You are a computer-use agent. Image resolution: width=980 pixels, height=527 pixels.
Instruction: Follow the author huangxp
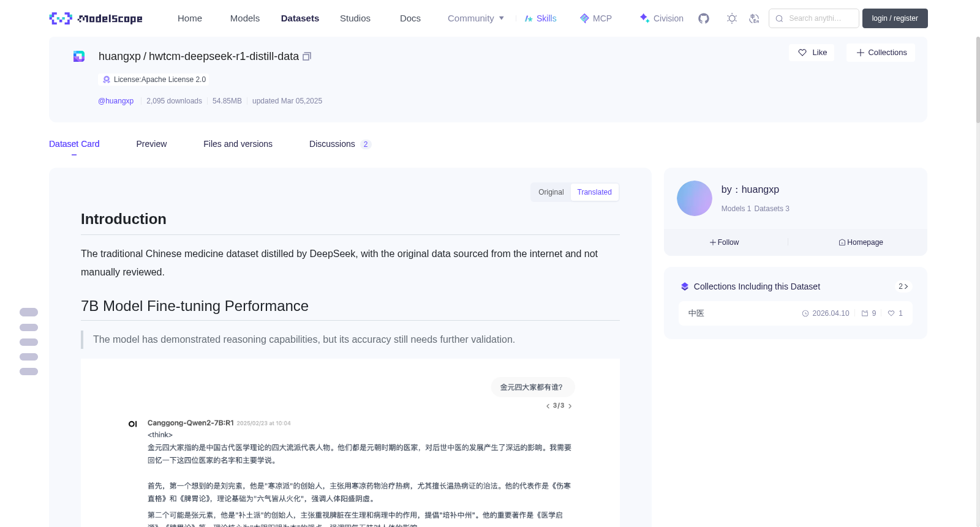pyautogui.click(x=724, y=242)
